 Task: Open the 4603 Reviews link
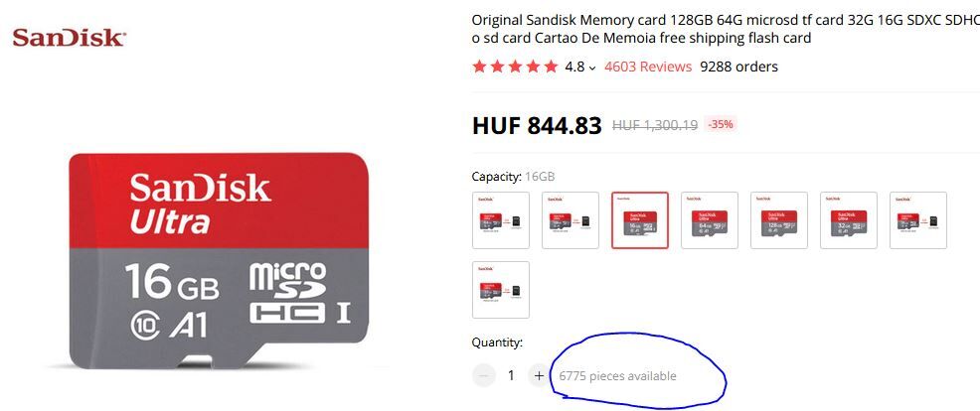pyautogui.click(x=648, y=67)
